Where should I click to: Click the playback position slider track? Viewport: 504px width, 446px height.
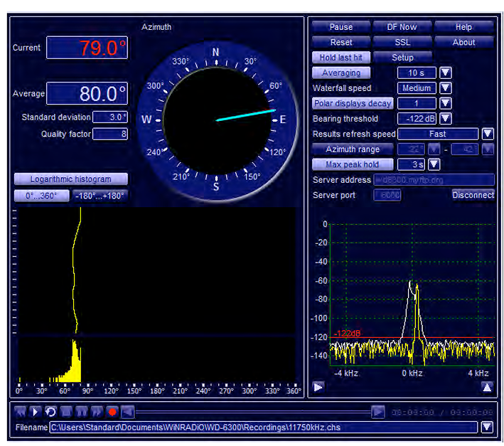click(x=252, y=412)
